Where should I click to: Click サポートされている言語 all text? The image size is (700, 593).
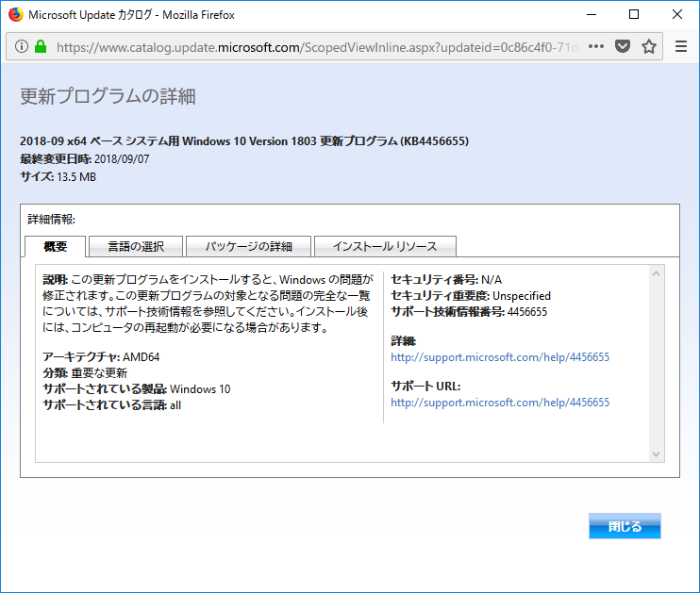111,405
